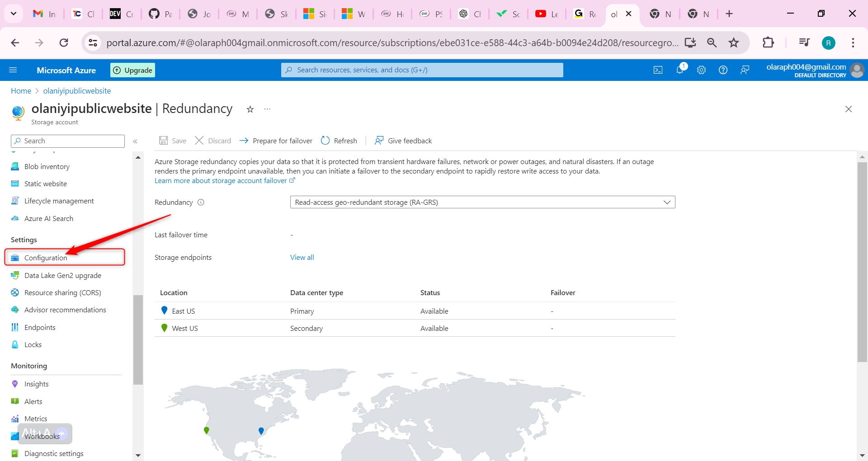Click the help question mark icon
The width and height of the screenshot is (868, 461).
point(723,70)
